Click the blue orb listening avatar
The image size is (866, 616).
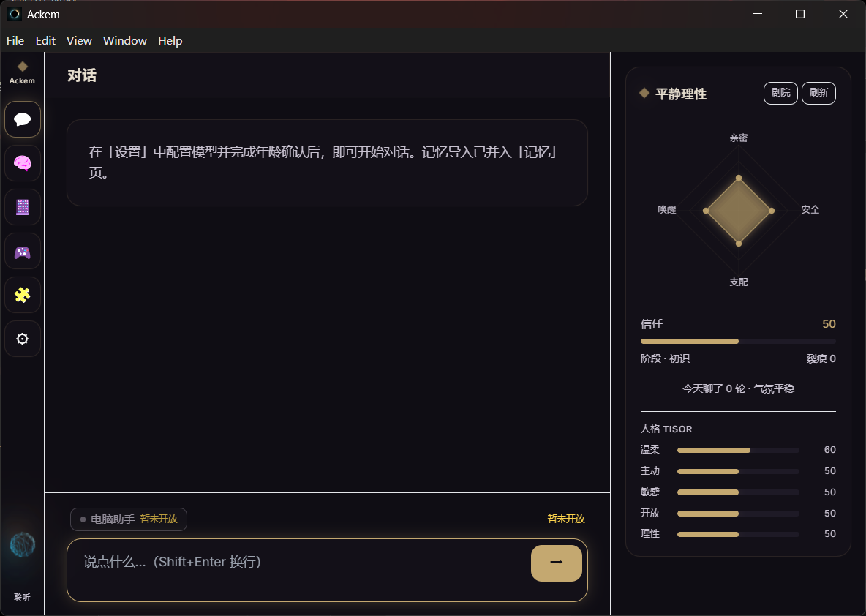[23, 545]
